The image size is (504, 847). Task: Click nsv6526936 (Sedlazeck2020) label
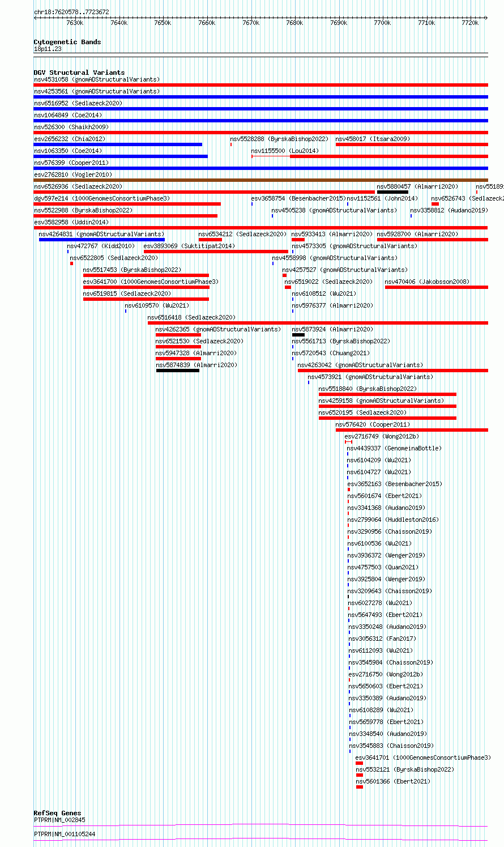pos(78,186)
